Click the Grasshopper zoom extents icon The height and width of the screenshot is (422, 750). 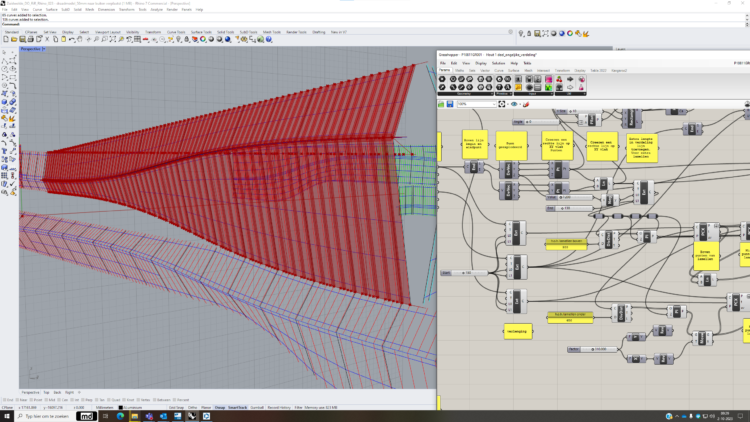(x=500, y=103)
